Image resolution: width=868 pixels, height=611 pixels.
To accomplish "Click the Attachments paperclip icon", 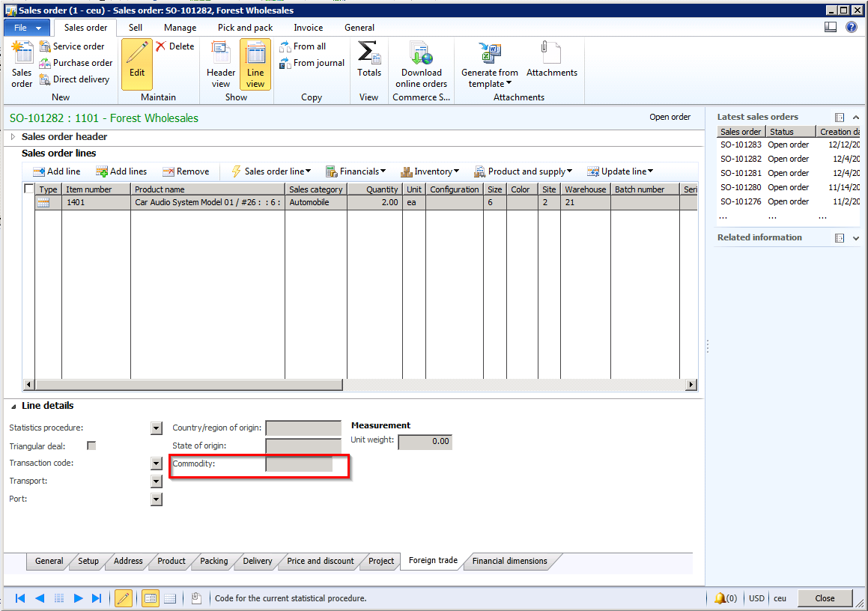I will [x=551, y=53].
